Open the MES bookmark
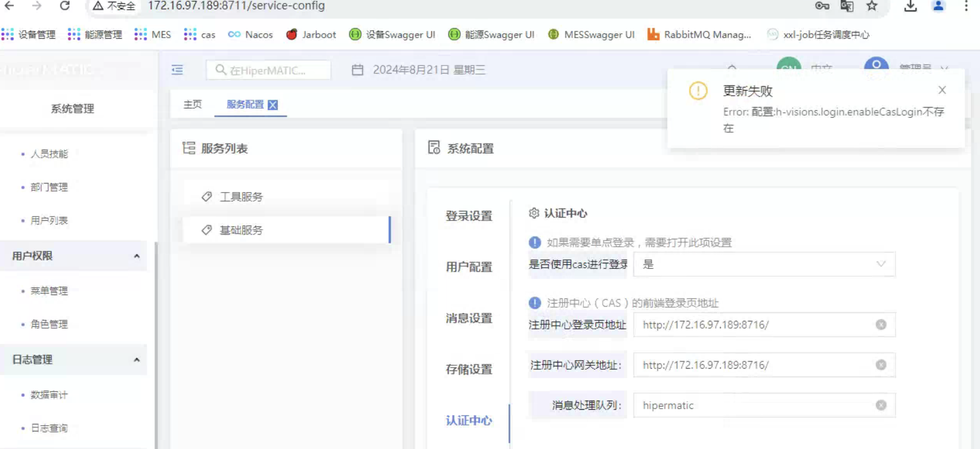This screenshot has height=449, width=980. [x=153, y=35]
